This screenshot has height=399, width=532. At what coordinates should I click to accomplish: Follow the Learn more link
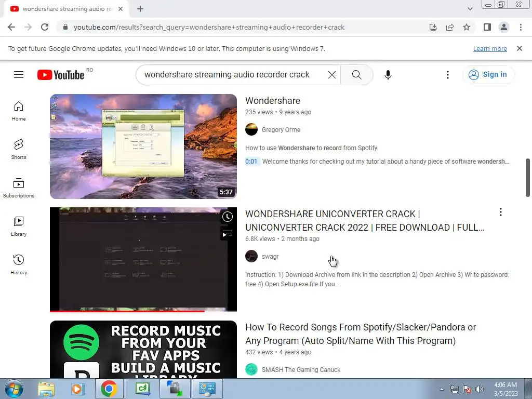tap(490, 48)
